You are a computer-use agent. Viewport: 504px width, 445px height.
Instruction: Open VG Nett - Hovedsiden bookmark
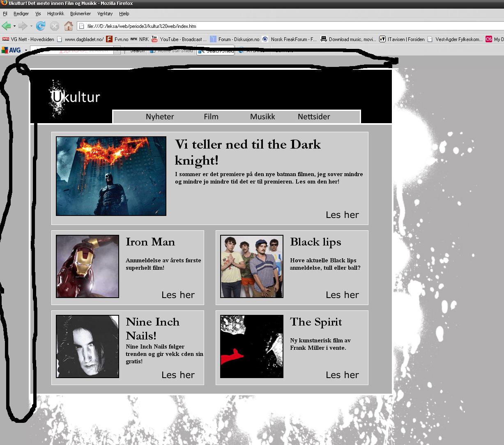(x=28, y=39)
